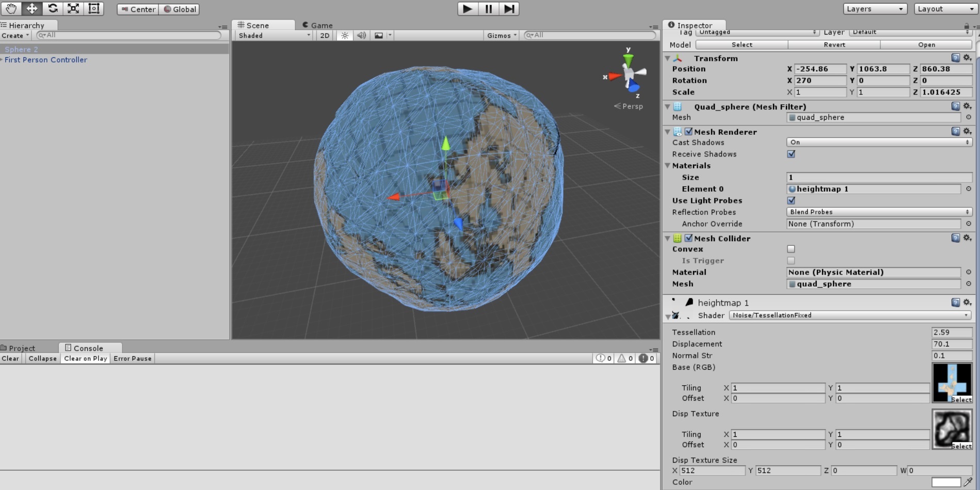Click the Model Select button
Viewport: 980px width, 490px height.
click(x=742, y=45)
